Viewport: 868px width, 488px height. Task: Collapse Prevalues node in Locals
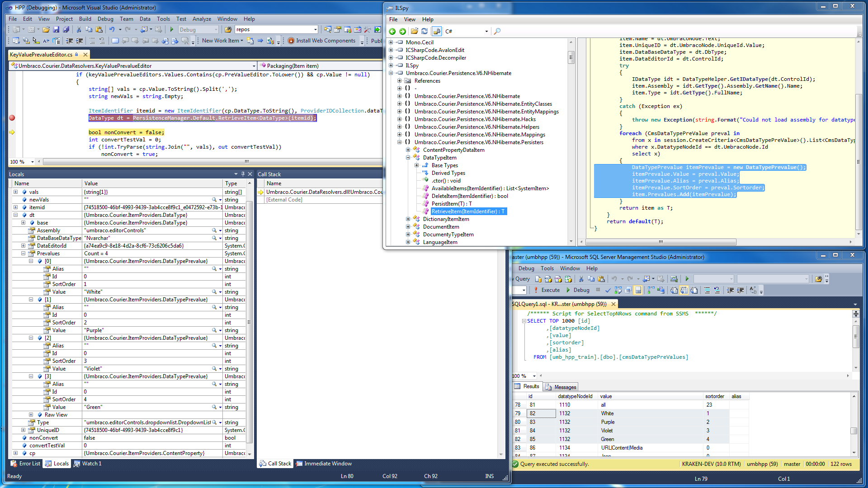pos(23,253)
